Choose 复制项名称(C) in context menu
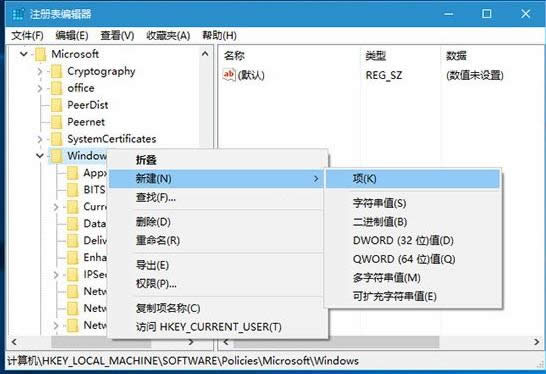 coord(218,308)
